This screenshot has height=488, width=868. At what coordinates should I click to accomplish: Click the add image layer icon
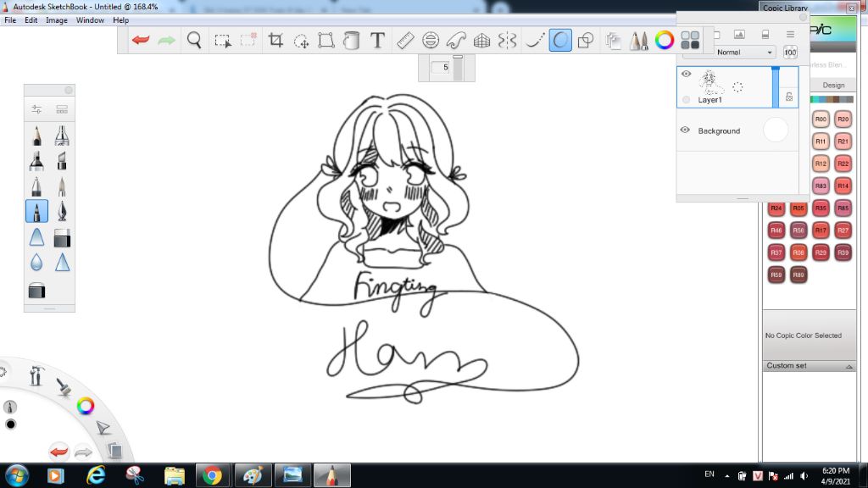(739, 34)
